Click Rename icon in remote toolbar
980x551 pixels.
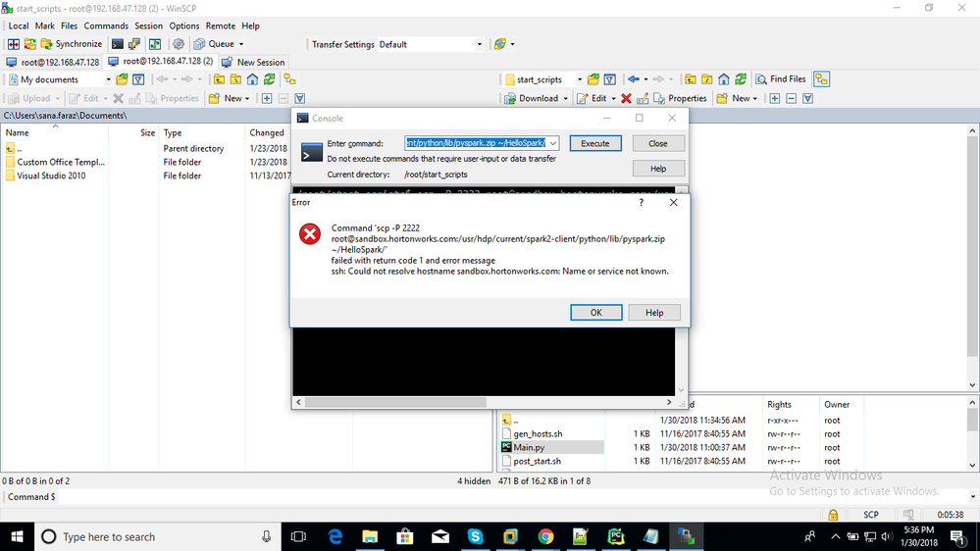click(642, 98)
